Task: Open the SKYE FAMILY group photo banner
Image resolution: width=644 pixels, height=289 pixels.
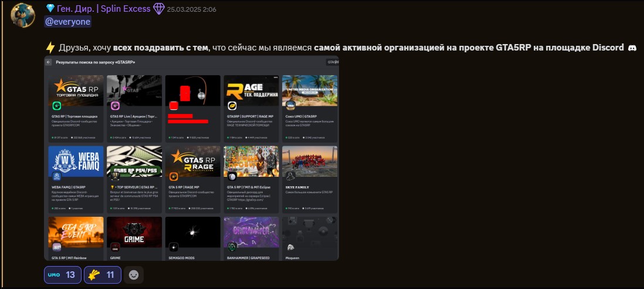Action: [x=310, y=161]
